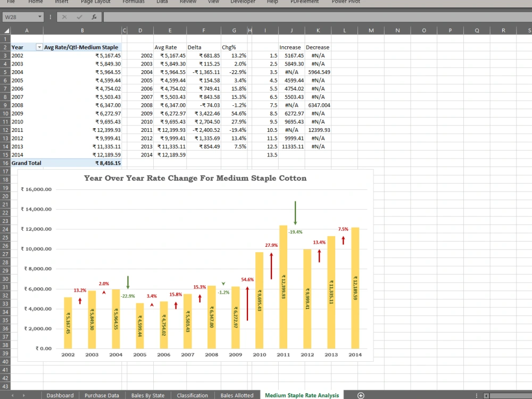The image size is (532, 399).
Task: Click the Decrease column header cell
Action: (318, 47)
